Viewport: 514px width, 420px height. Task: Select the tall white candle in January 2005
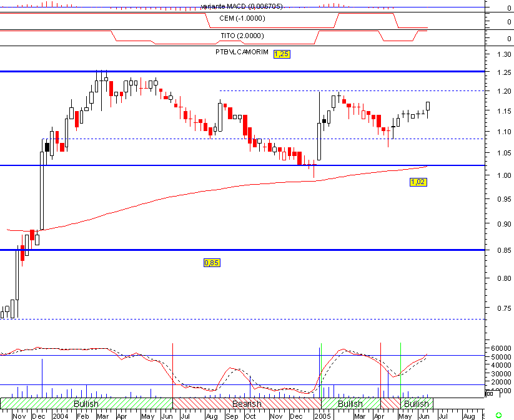(319, 142)
